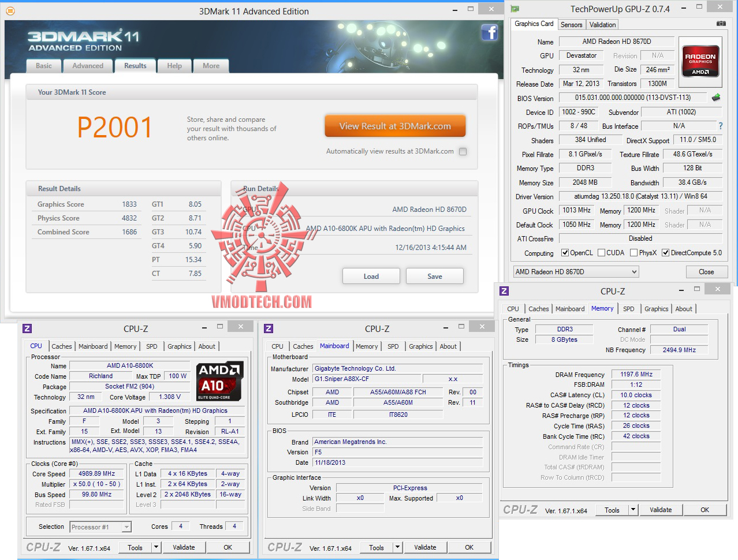Open Processor #1 selection dropdown
The width and height of the screenshot is (738, 560).
pos(100,527)
